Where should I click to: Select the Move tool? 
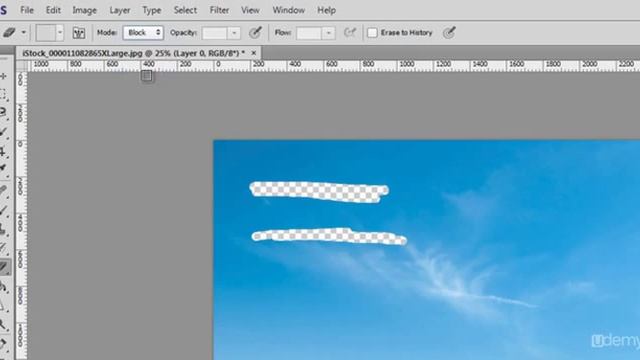[x=4, y=76]
